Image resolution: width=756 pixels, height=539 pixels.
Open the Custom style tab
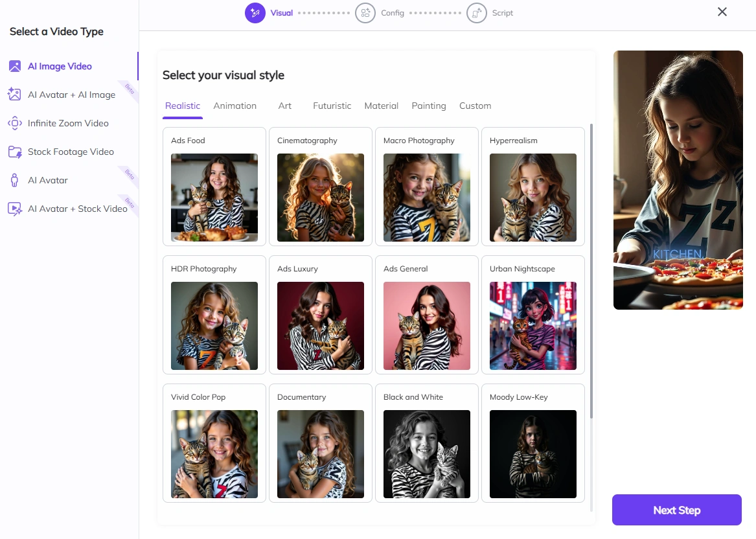[x=475, y=106]
